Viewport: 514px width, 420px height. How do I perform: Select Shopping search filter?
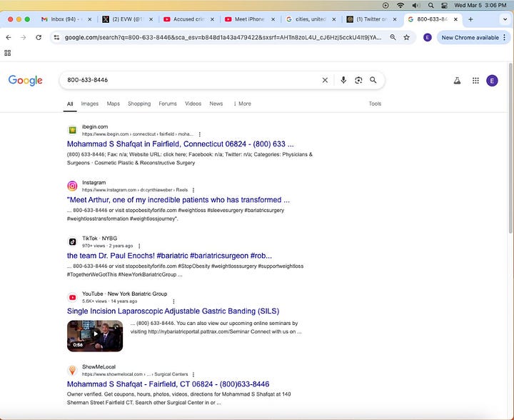coord(139,104)
